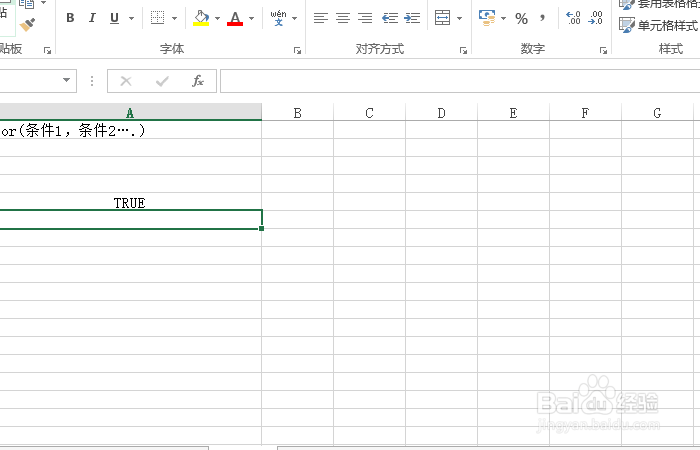Center align text
This screenshot has height=450, width=700.
[343, 18]
